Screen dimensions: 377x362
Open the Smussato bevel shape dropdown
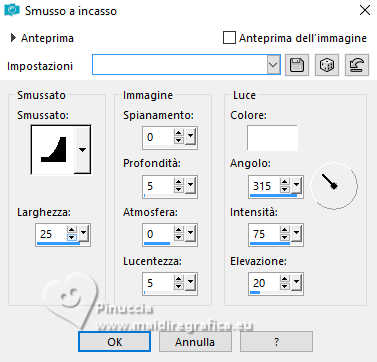coord(82,149)
